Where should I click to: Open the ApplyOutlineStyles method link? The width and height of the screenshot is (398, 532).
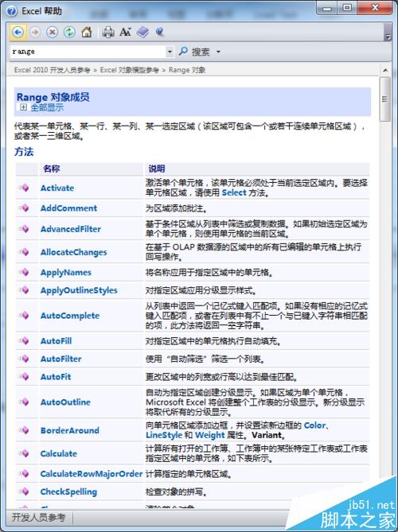pos(79,290)
